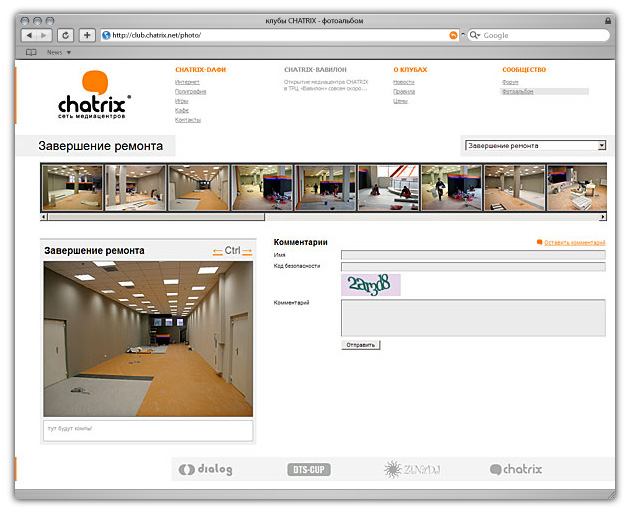Click the 'Комментарий' text area
Viewport: 631px width, 513px height.
[473, 318]
